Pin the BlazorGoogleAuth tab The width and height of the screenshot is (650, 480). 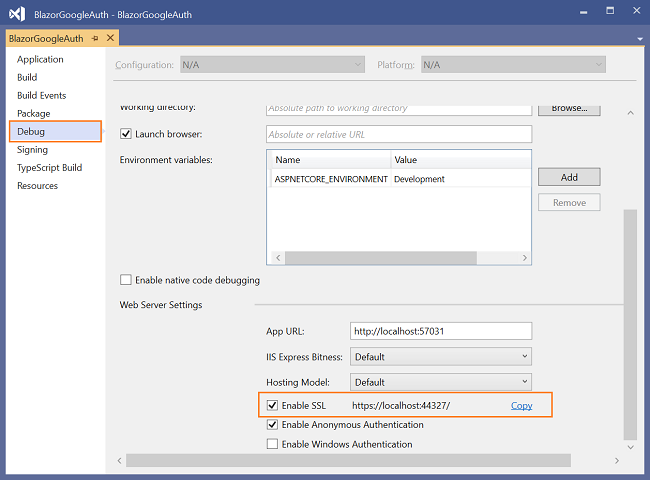tap(95, 38)
